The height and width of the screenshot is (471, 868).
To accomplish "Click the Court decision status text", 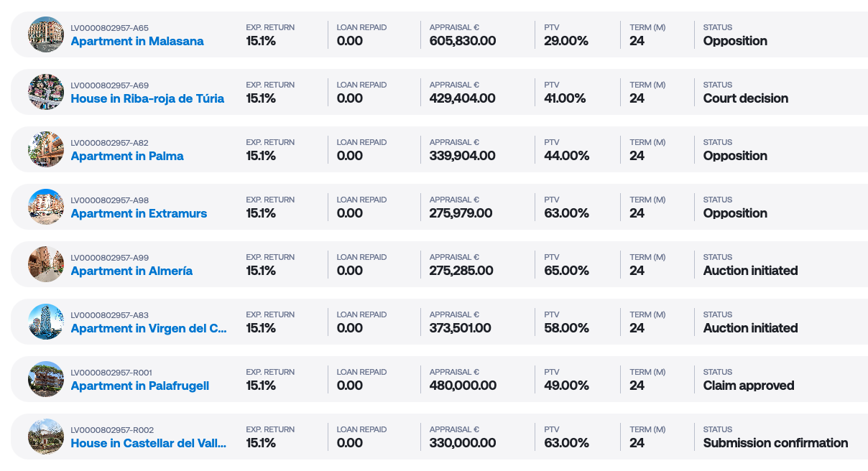I will click(746, 99).
